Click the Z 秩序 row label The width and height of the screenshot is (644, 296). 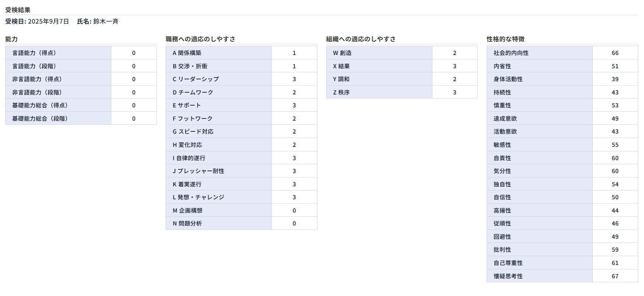341,92
